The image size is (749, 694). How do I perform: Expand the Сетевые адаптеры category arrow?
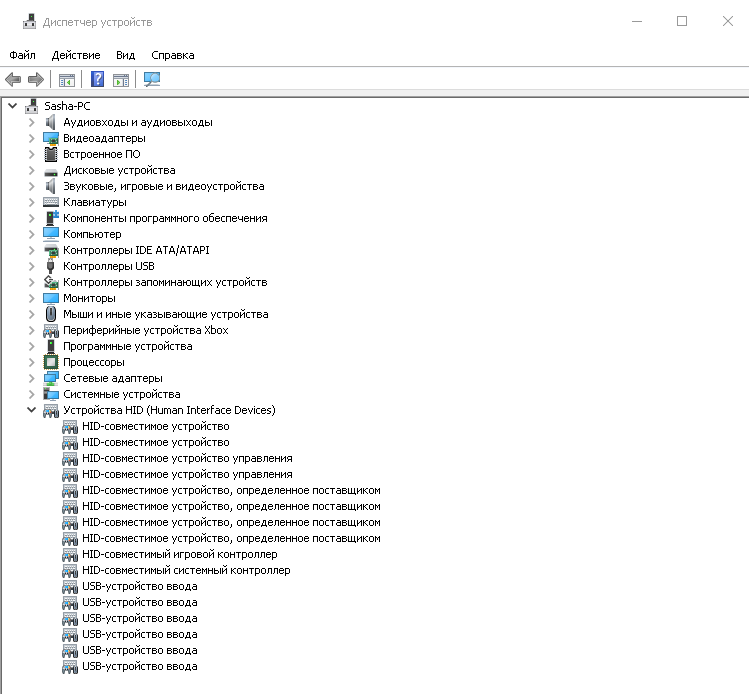32,378
